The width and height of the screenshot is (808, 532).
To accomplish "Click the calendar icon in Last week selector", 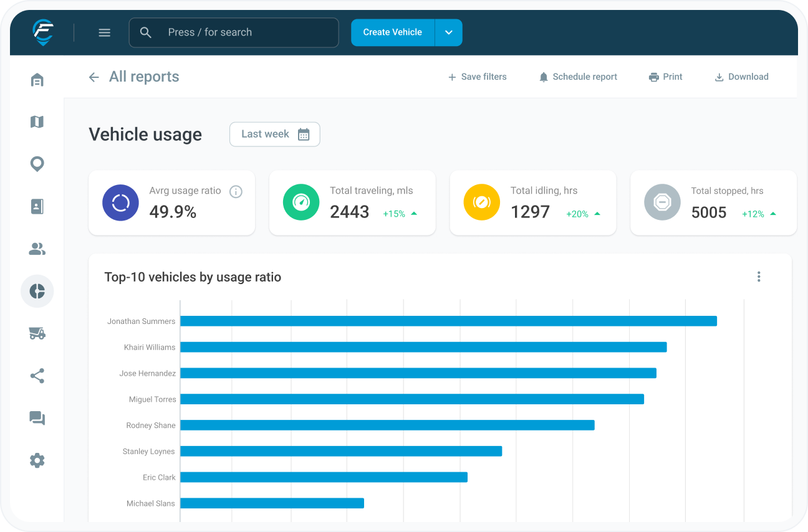I will point(304,135).
